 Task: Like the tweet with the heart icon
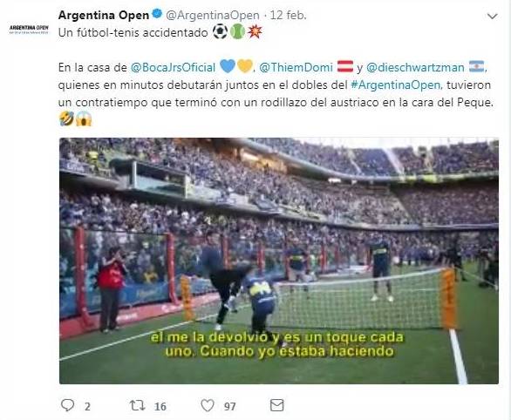pos(208,405)
